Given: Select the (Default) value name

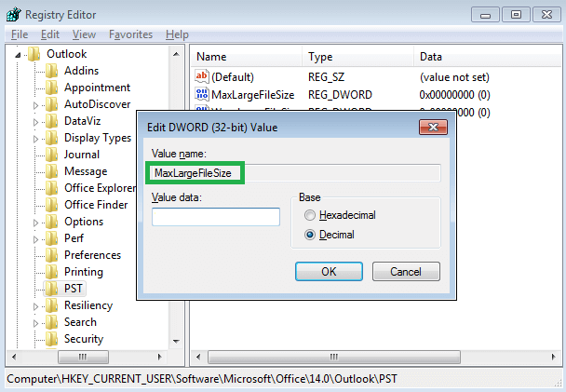Looking at the screenshot, I should tap(233, 77).
